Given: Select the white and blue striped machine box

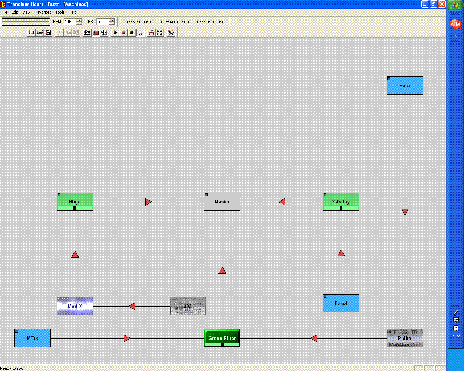Looking at the screenshot, I should [x=75, y=306].
